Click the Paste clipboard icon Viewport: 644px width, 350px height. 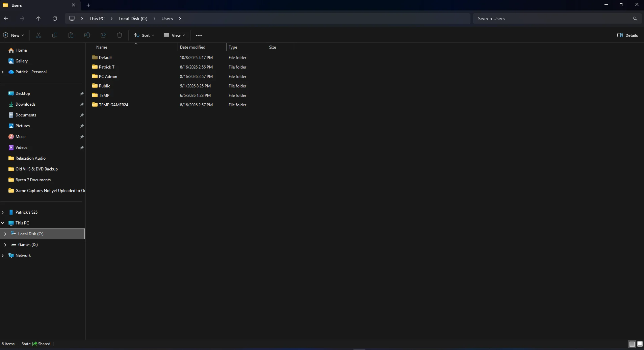click(x=71, y=35)
